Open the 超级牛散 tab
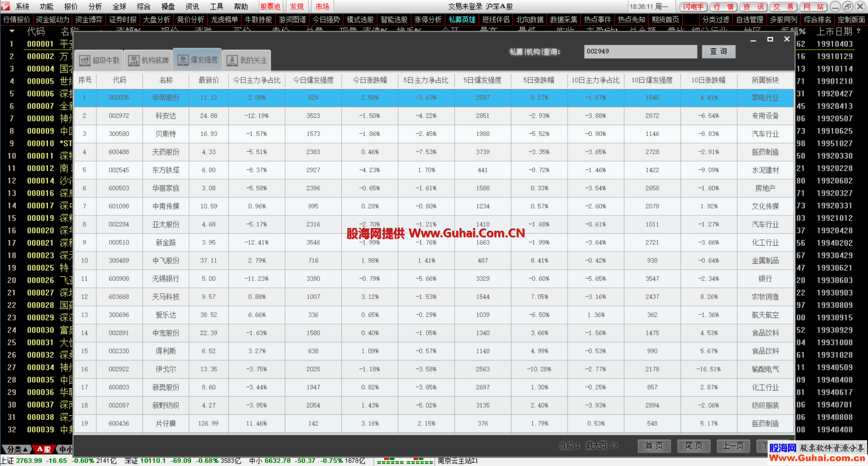Image resolution: width=868 pixels, height=466 pixels. (99, 60)
